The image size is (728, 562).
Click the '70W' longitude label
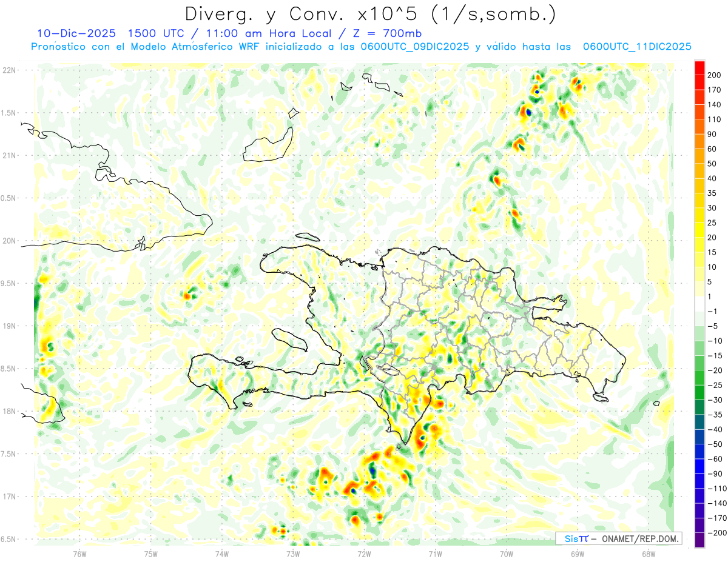pyautogui.click(x=507, y=554)
